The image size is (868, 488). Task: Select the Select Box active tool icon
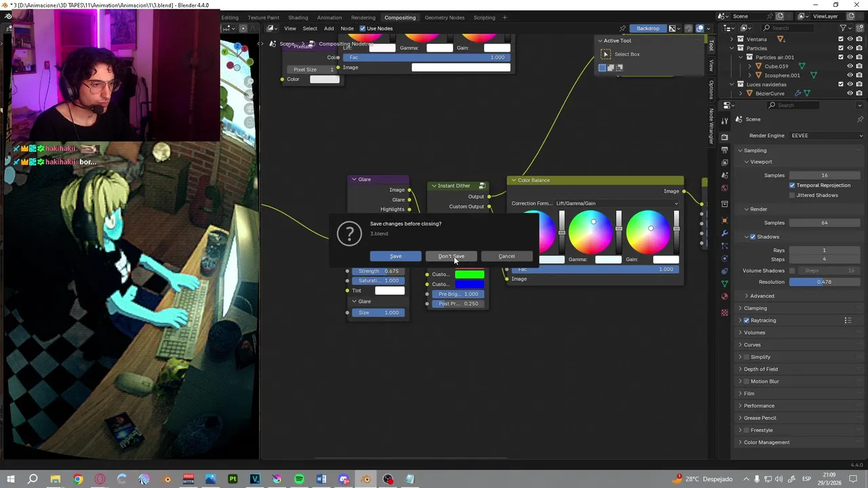(606, 54)
